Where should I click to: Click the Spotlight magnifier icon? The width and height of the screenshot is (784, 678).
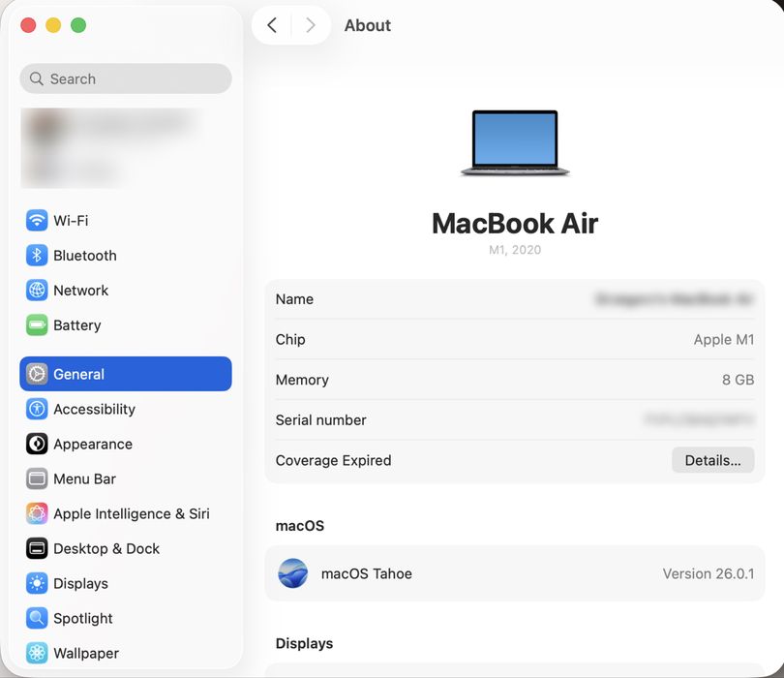click(x=37, y=618)
